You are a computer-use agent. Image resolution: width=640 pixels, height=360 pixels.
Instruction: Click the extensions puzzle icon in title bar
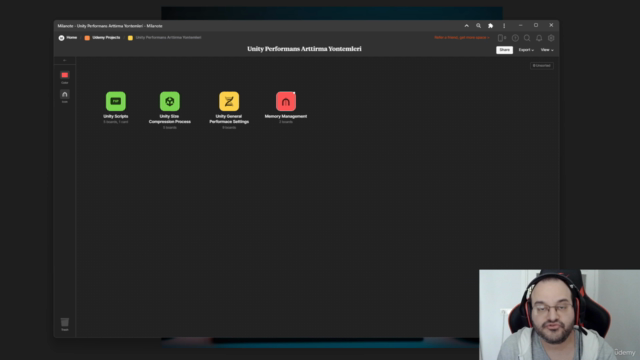(x=491, y=26)
